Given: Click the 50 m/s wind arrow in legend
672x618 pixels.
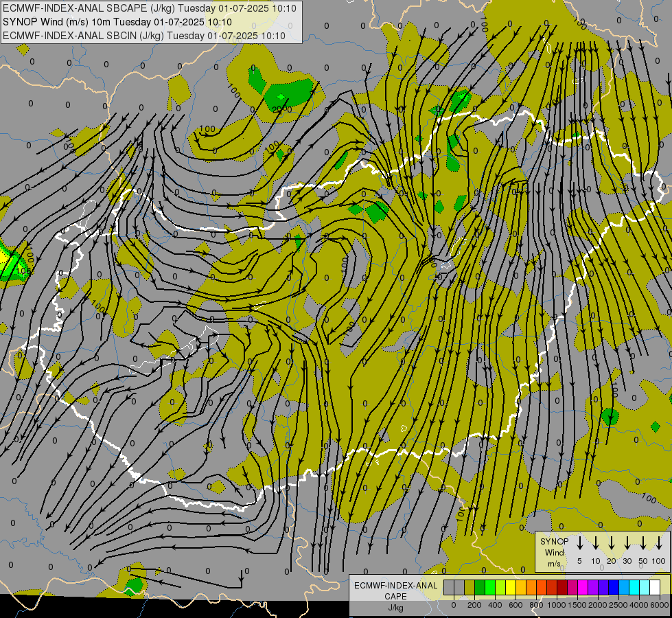Looking at the screenshot, I should (x=643, y=542).
